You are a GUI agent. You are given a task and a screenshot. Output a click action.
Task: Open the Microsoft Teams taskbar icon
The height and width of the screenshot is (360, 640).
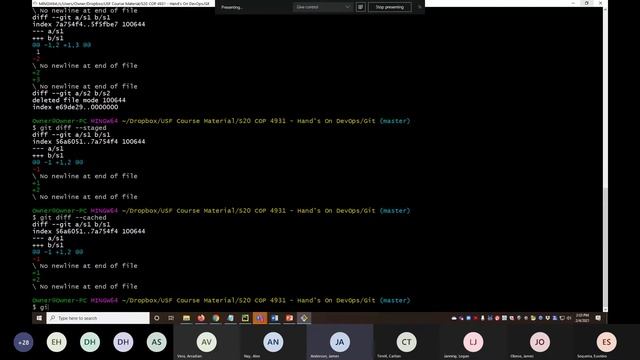pyautogui.click(x=260, y=318)
